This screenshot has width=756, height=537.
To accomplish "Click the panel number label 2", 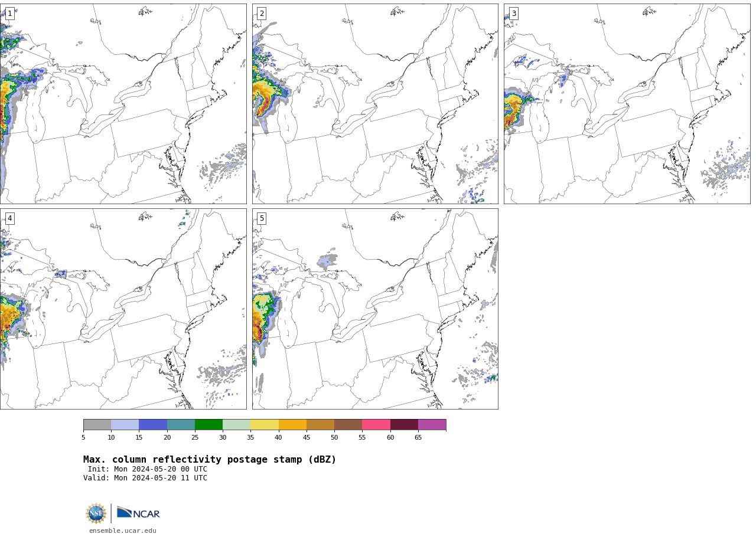I will pyautogui.click(x=262, y=14).
